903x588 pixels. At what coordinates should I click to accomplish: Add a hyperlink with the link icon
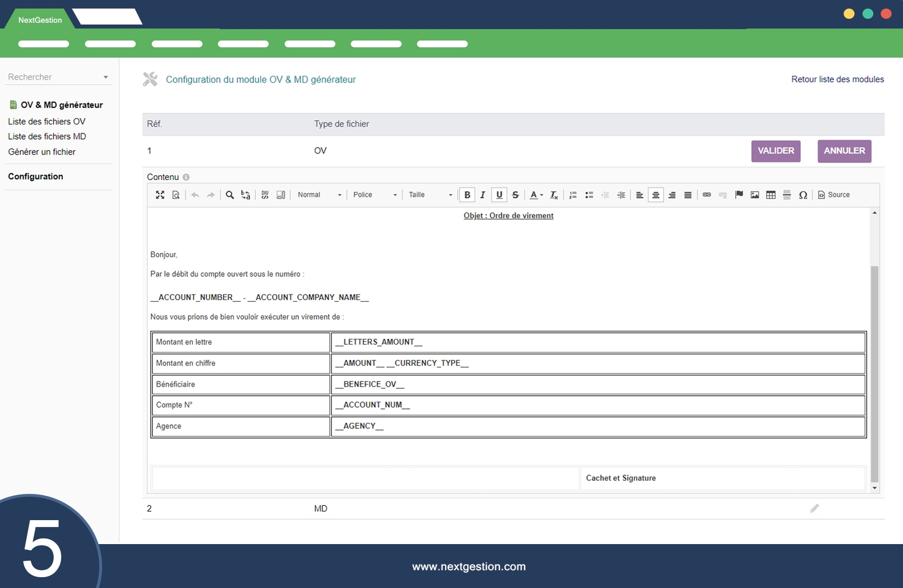tap(707, 195)
